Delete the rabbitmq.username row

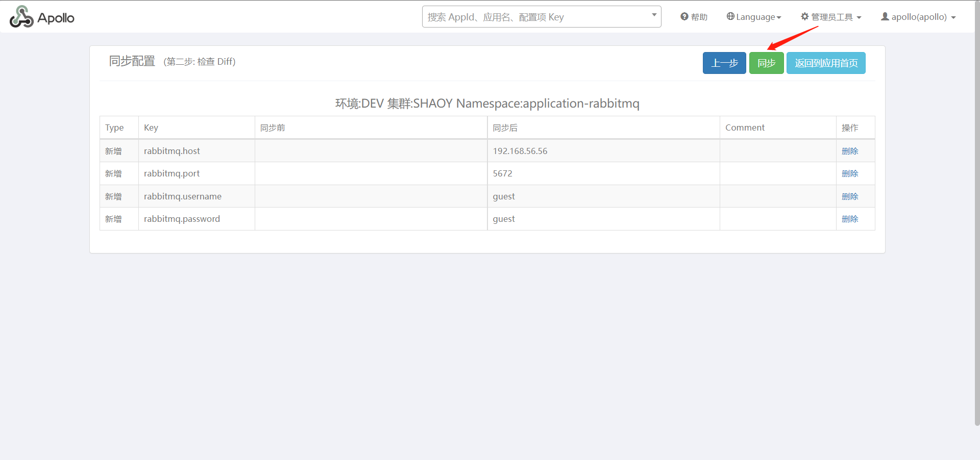[850, 196]
